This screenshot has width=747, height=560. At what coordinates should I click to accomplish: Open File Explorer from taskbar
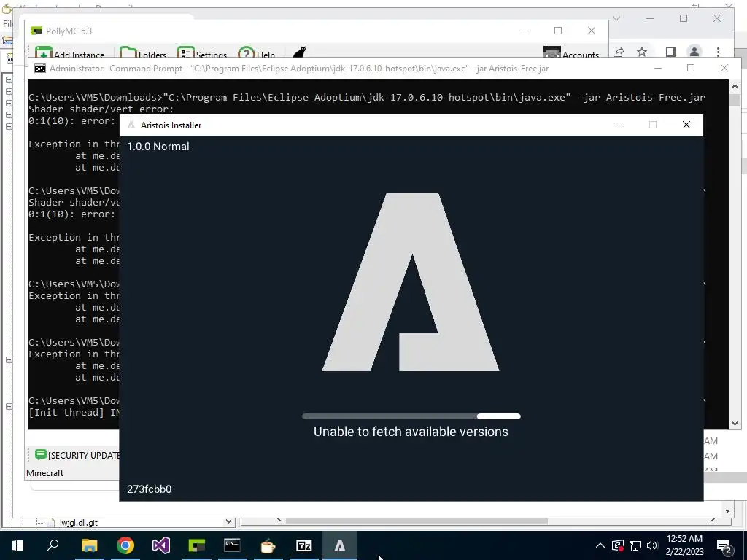[x=89, y=545]
